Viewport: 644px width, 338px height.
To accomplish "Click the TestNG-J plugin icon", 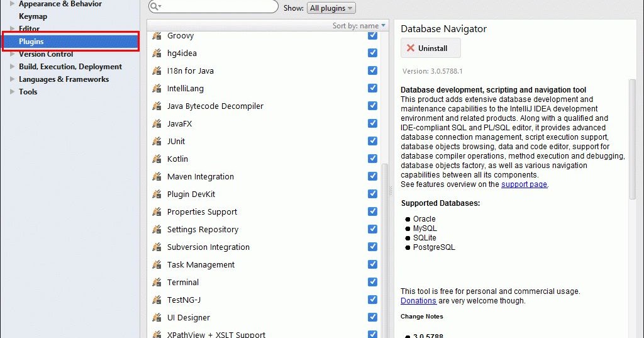I will tap(157, 300).
